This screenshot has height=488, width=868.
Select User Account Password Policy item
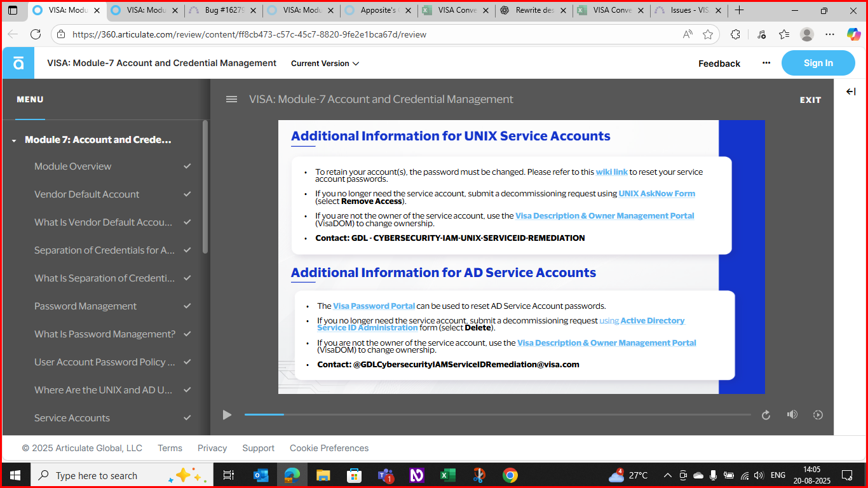click(x=104, y=362)
